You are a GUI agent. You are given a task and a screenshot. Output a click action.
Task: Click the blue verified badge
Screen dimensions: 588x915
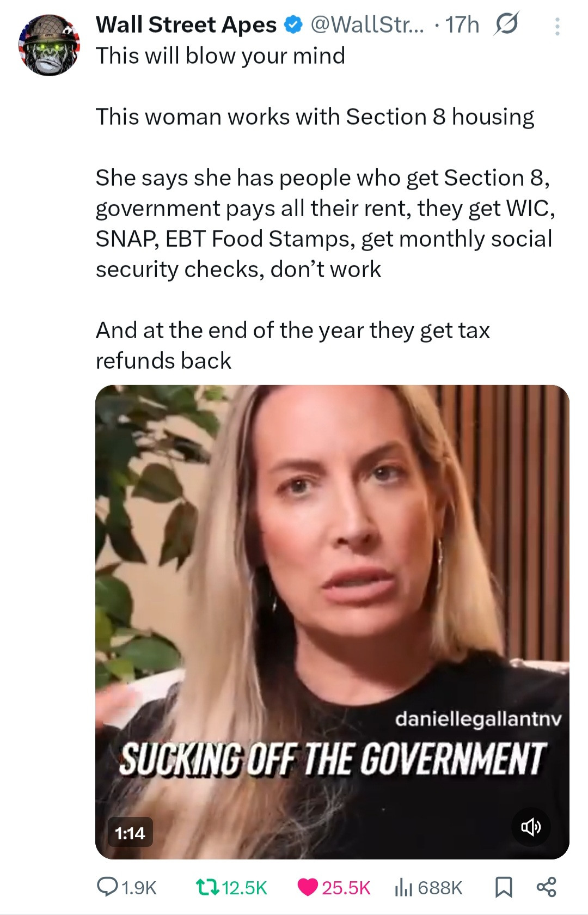293,25
